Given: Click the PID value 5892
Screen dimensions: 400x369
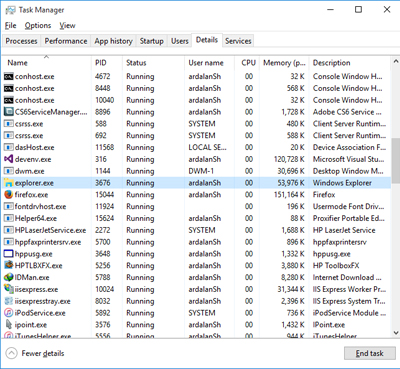Looking at the screenshot, I should pos(103,313).
